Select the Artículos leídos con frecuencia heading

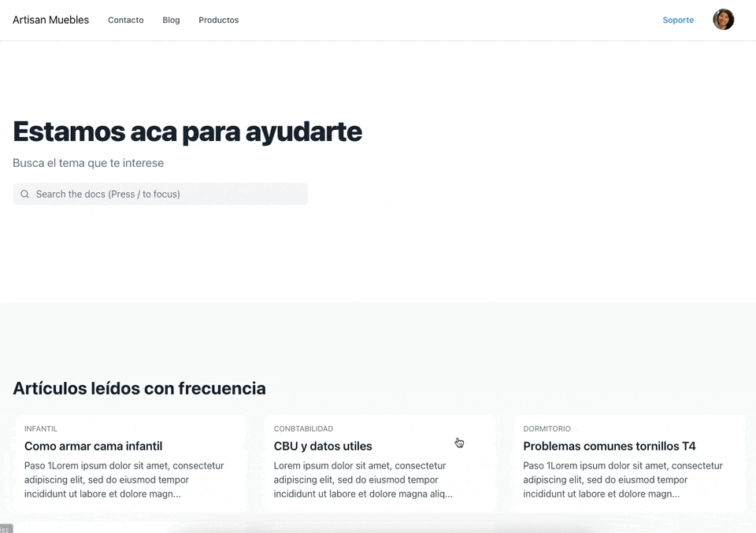tap(139, 388)
